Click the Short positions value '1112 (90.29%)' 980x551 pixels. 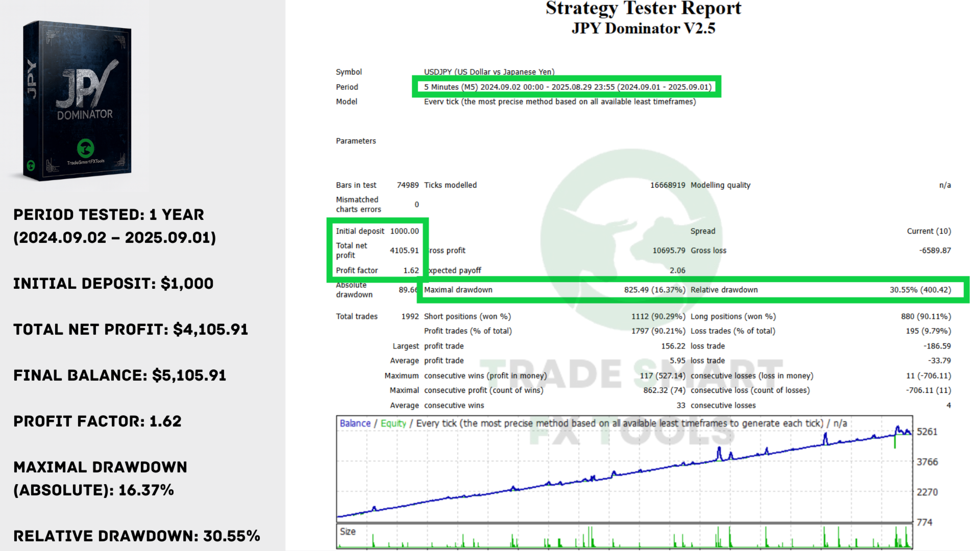pos(658,316)
